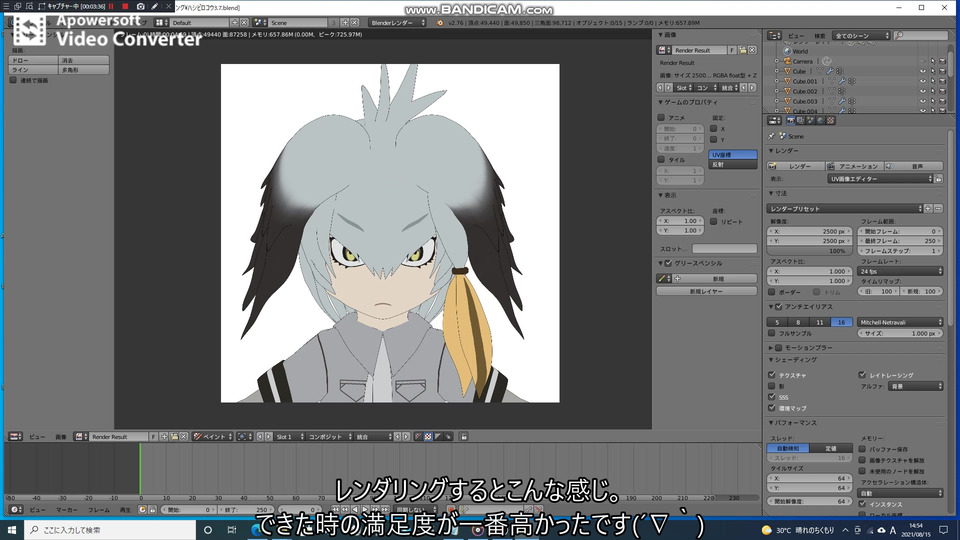The image size is (960, 540).
Task: Collapse the シェーディング panel
Action: [x=771, y=360]
